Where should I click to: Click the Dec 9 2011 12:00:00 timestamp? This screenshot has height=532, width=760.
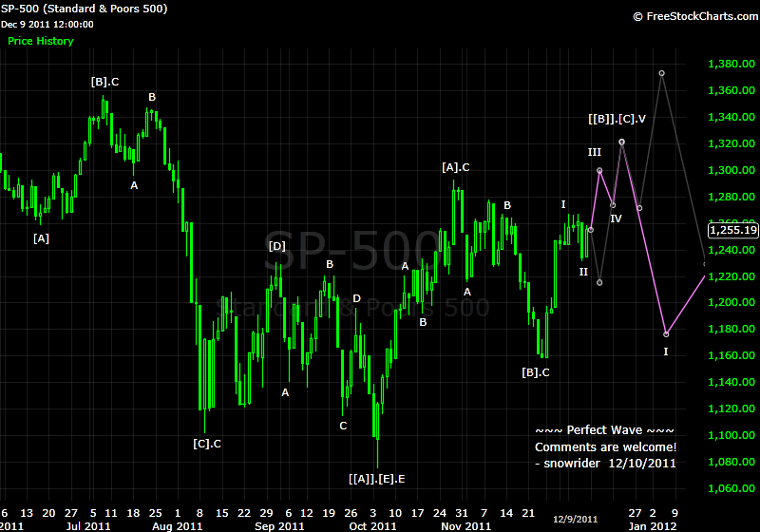coord(47,25)
